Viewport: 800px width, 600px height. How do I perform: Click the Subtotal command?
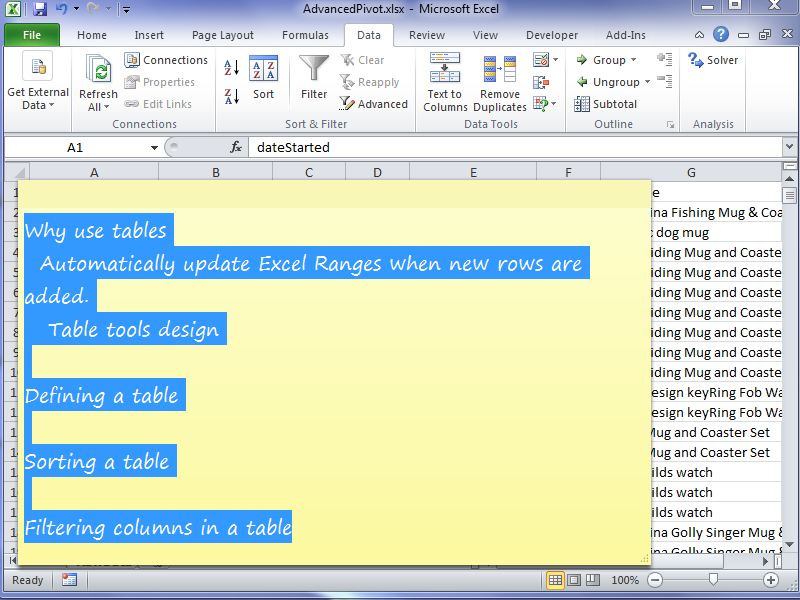point(606,104)
